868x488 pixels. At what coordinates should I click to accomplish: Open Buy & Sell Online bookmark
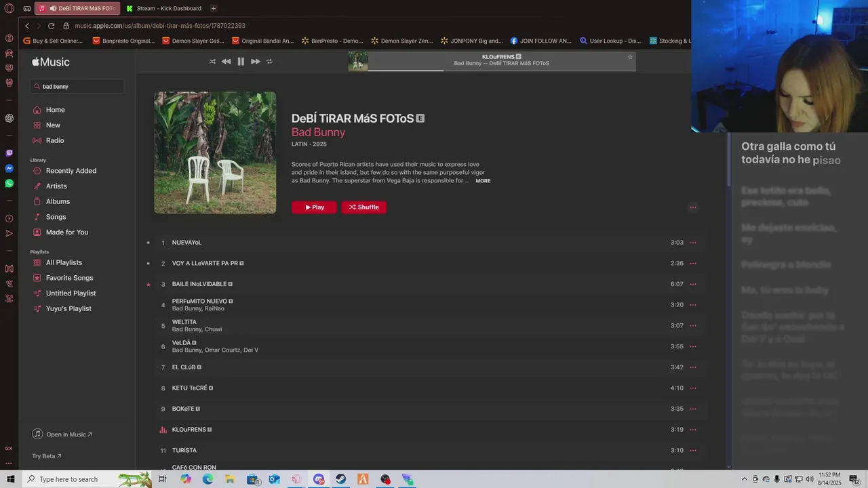click(x=53, y=41)
